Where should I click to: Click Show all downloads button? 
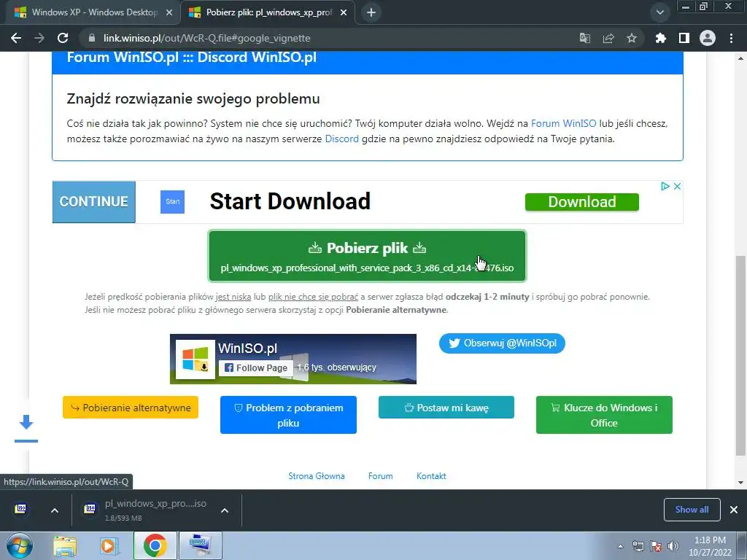tap(692, 510)
